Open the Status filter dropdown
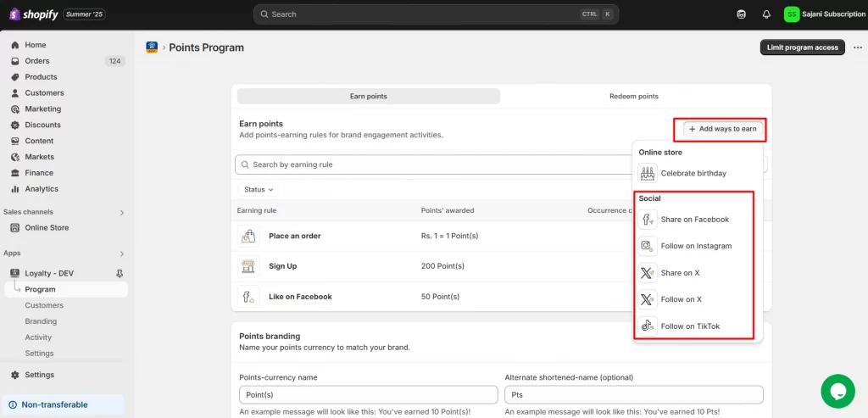This screenshot has width=868, height=418. coord(259,189)
